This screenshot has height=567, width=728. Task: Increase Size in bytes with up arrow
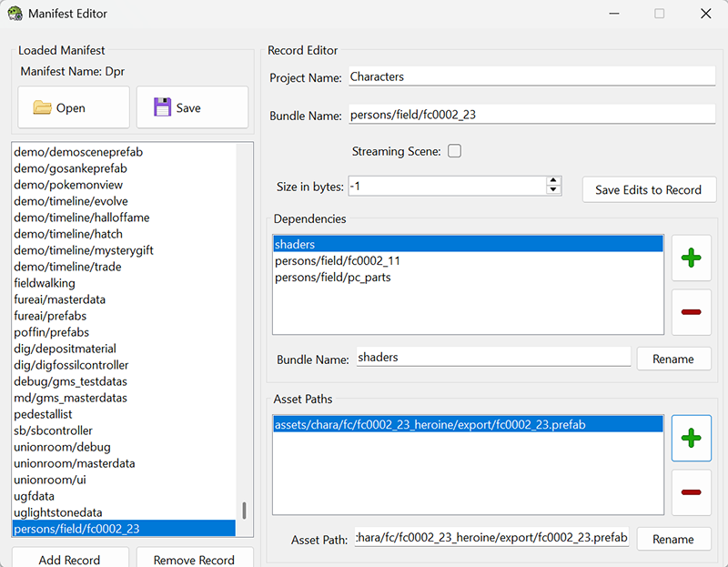click(x=552, y=182)
